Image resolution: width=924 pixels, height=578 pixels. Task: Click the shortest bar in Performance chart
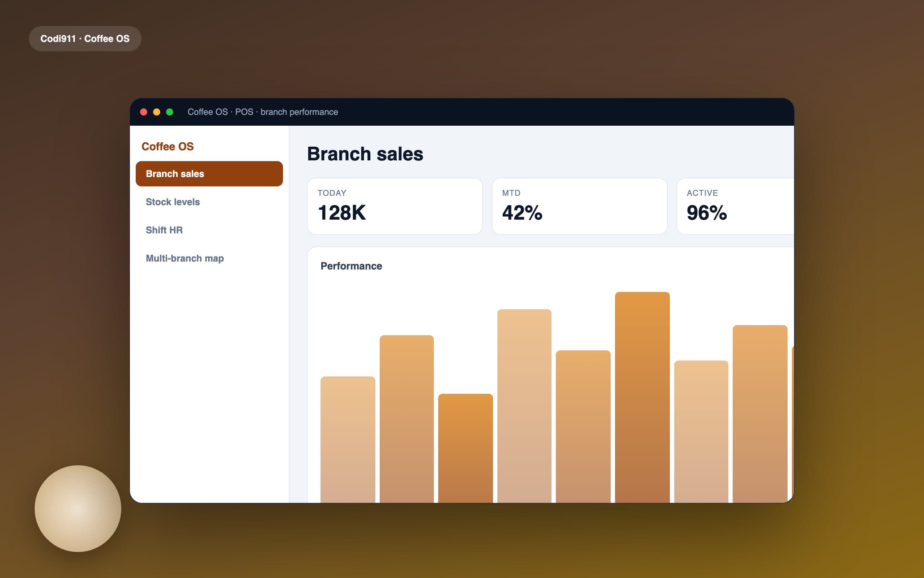[466, 448]
